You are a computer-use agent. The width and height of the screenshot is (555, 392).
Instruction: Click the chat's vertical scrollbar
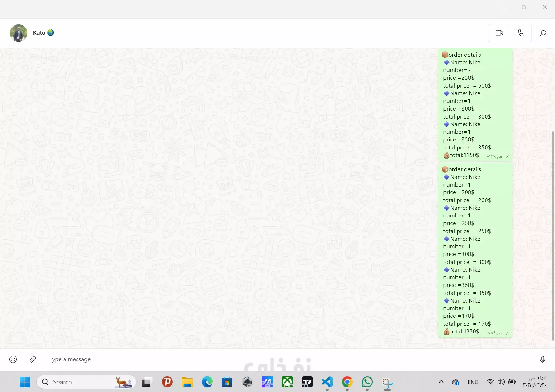click(x=553, y=236)
